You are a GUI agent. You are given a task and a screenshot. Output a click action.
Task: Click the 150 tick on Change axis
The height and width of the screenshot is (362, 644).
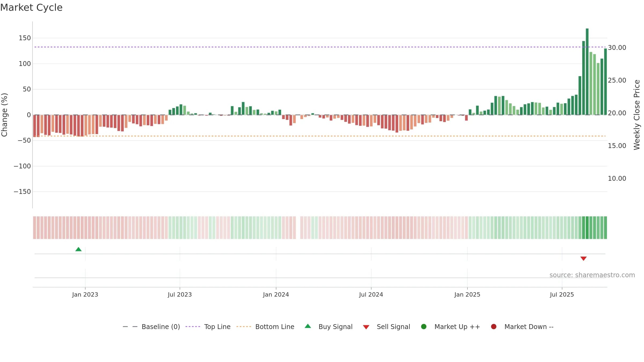(x=25, y=38)
